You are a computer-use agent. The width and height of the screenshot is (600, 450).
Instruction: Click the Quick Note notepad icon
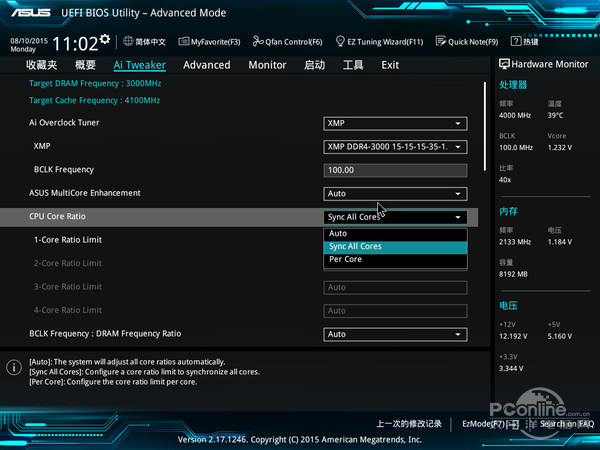tap(441, 41)
